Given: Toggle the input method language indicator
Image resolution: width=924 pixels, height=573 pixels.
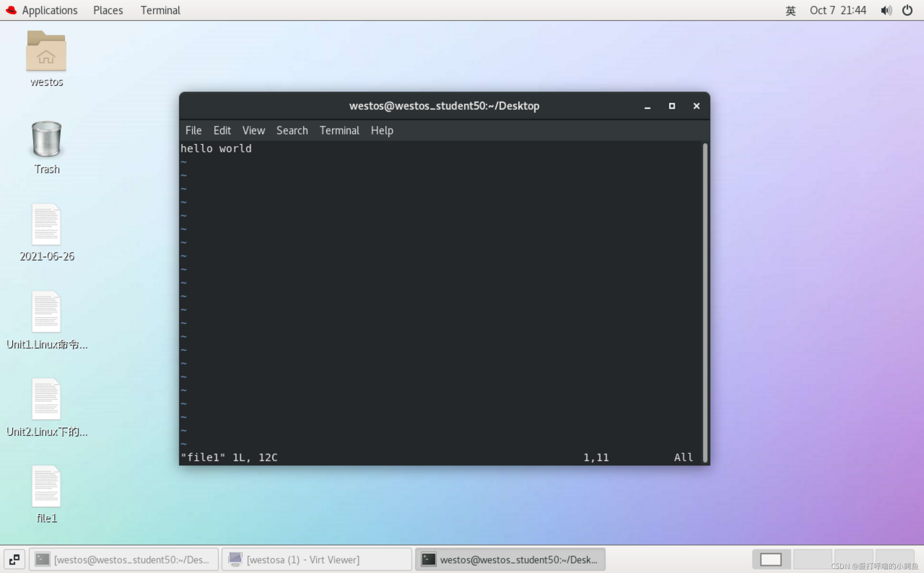Looking at the screenshot, I should pos(790,10).
